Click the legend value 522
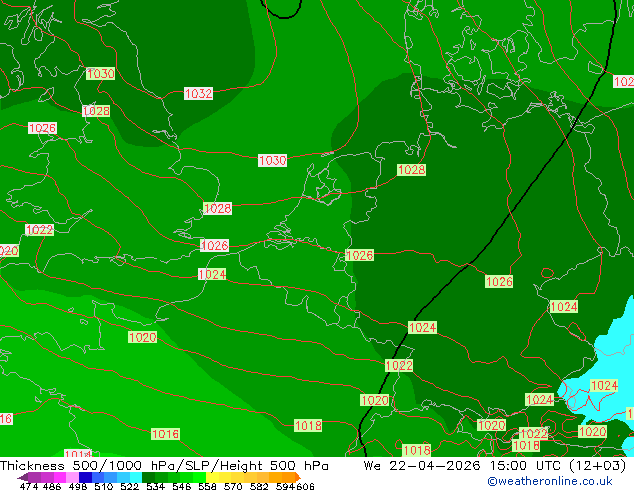Screen dimensions: 634x490 coord(130,486)
